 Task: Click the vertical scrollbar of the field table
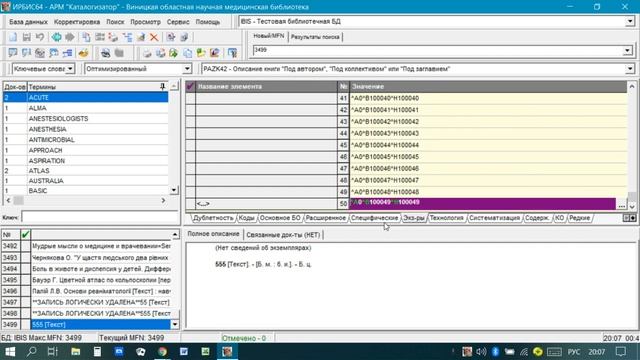pyautogui.click(x=632, y=145)
